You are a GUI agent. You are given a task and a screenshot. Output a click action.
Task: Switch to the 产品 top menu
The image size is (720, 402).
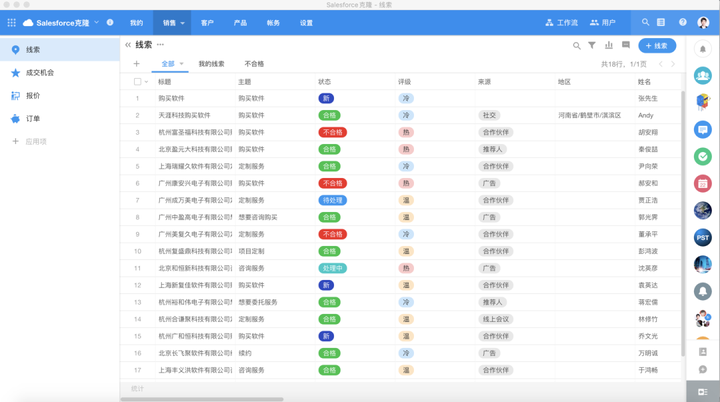click(240, 23)
